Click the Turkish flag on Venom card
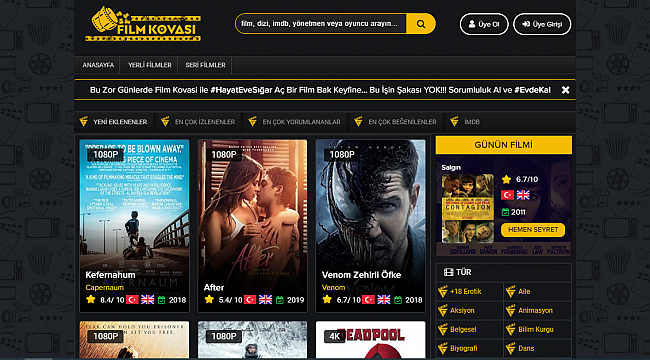 click(x=368, y=299)
